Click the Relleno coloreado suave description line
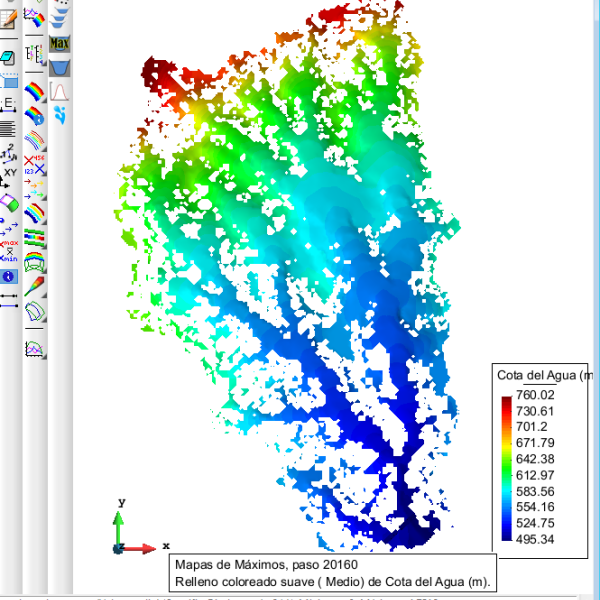Image resolution: width=600 pixels, height=600 pixels. click(x=333, y=582)
